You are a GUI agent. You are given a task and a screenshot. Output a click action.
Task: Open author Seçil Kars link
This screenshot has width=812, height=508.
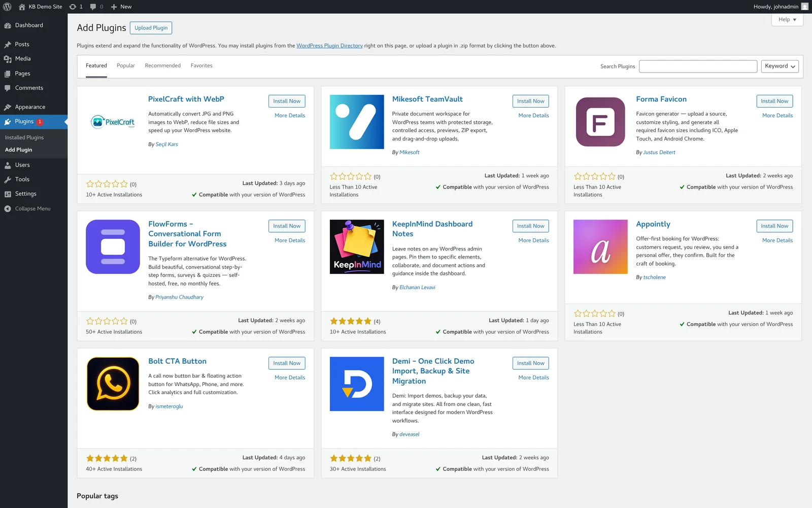point(166,145)
